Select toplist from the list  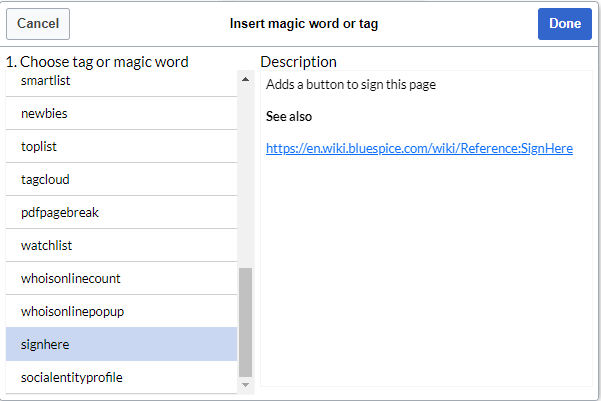click(121, 146)
